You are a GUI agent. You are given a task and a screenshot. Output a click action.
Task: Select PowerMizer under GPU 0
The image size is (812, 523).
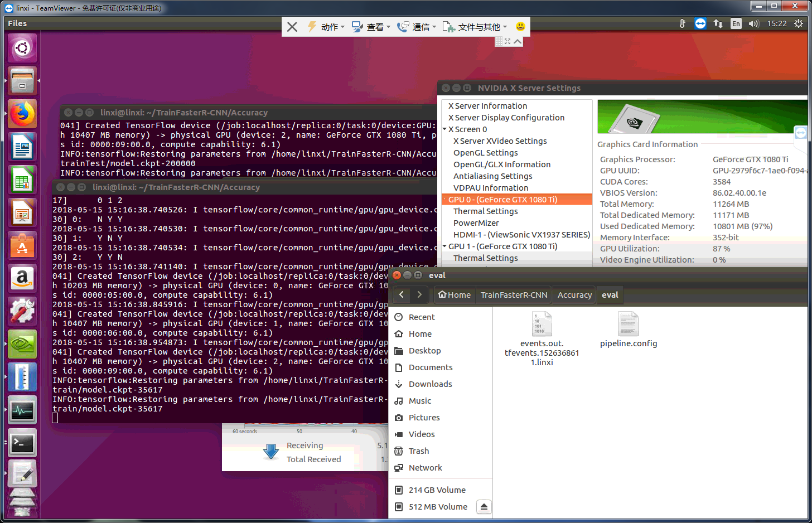(476, 223)
